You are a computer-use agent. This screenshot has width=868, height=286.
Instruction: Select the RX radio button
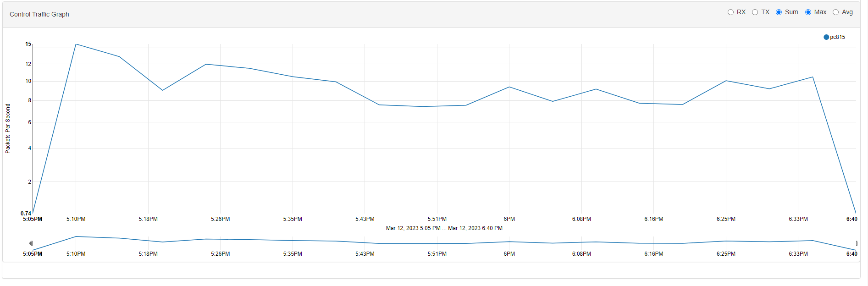point(730,12)
